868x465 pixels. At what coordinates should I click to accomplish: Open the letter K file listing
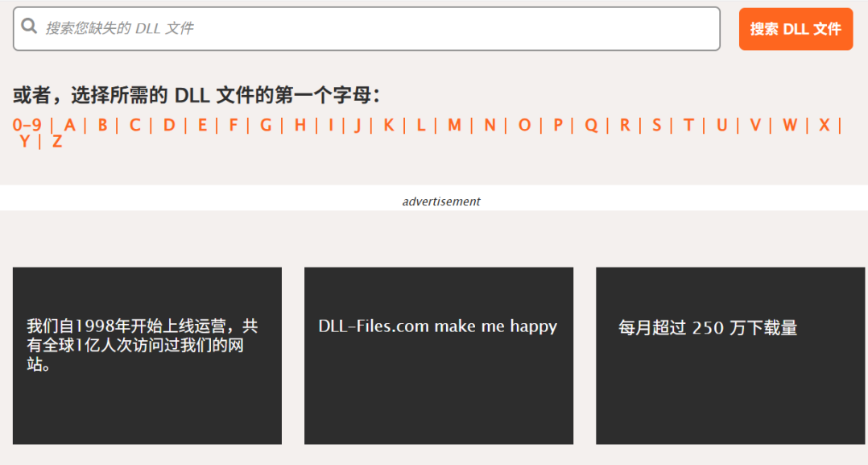point(389,126)
